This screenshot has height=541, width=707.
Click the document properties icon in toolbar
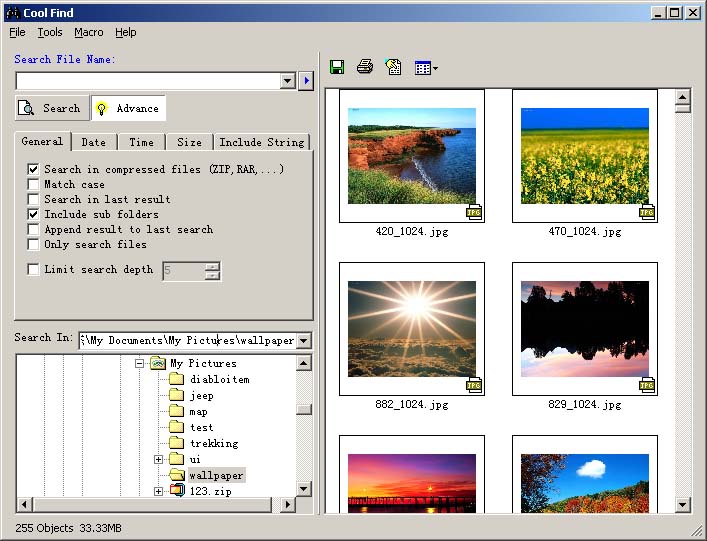[x=393, y=67]
